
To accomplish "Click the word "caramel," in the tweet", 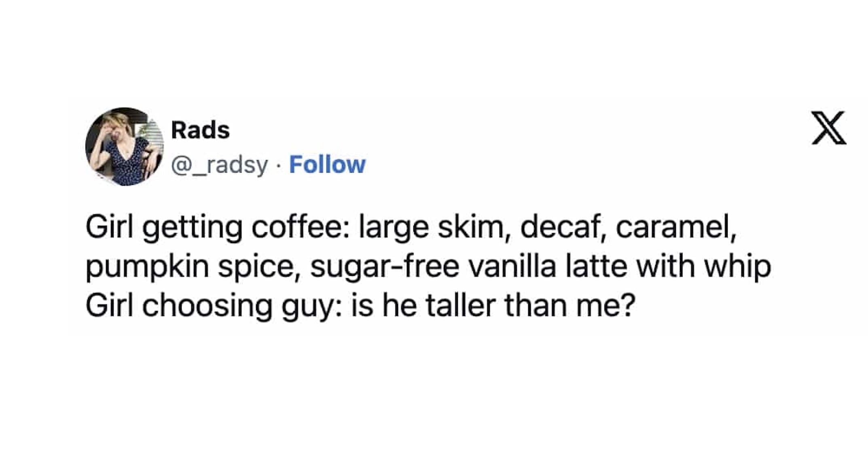I will [676, 227].
